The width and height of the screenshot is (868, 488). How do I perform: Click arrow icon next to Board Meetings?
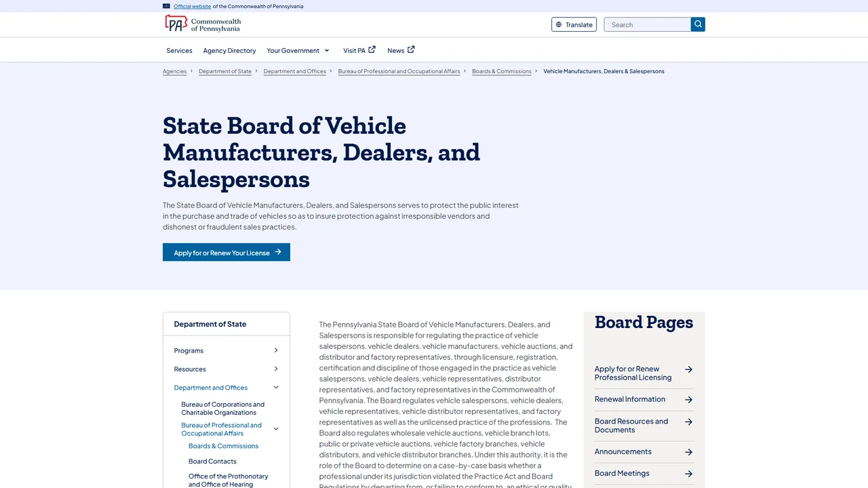[x=688, y=474]
